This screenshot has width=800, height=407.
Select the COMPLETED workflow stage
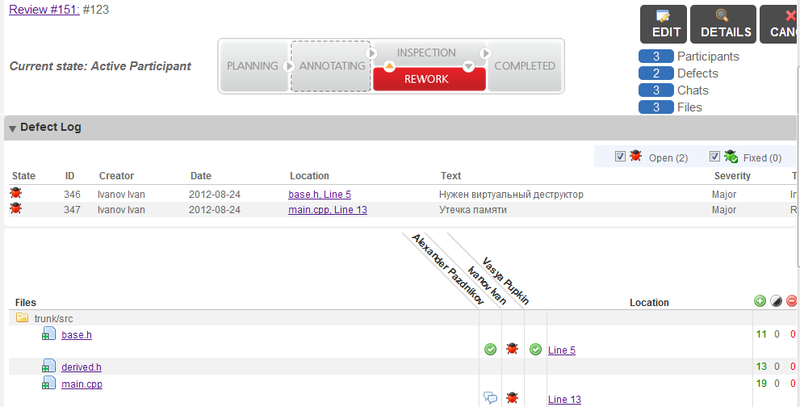[524, 66]
